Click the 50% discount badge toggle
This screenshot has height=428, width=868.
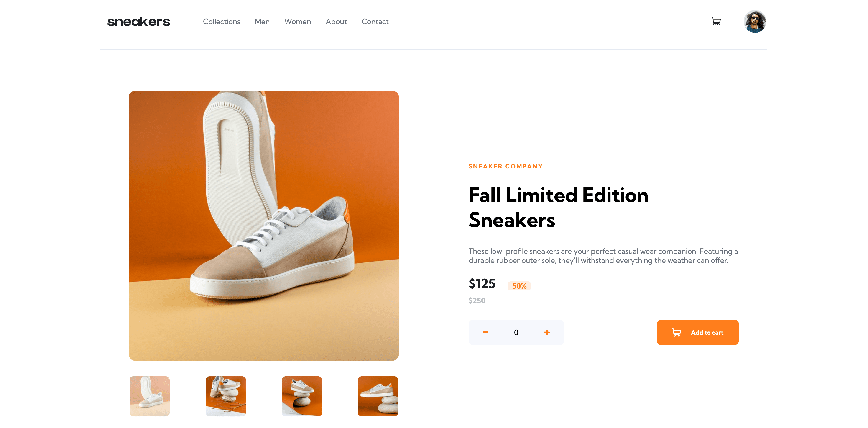(518, 286)
